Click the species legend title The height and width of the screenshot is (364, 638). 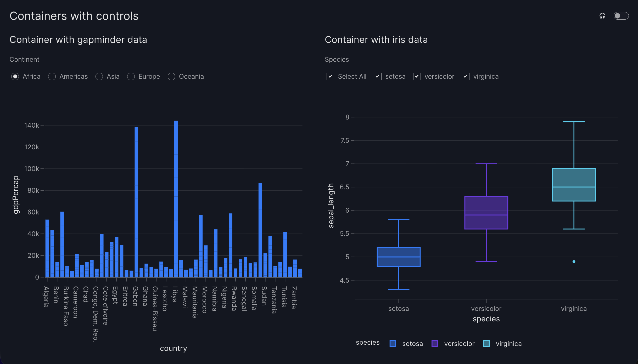pos(367,343)
